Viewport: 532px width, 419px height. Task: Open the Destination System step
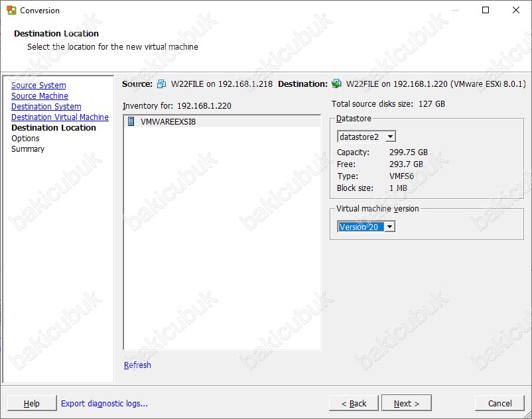click(46, 107)
